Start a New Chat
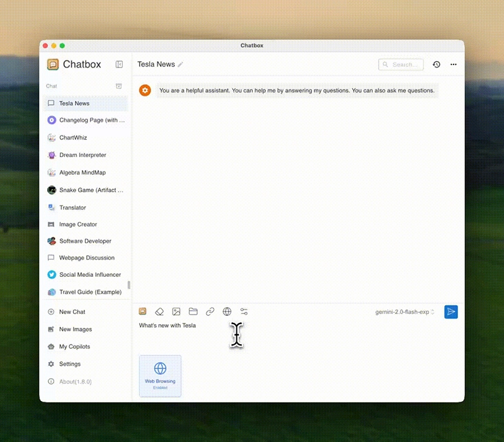Image resolution: width=504 pixels, height=442 pixels. click(x=86, y=311)
